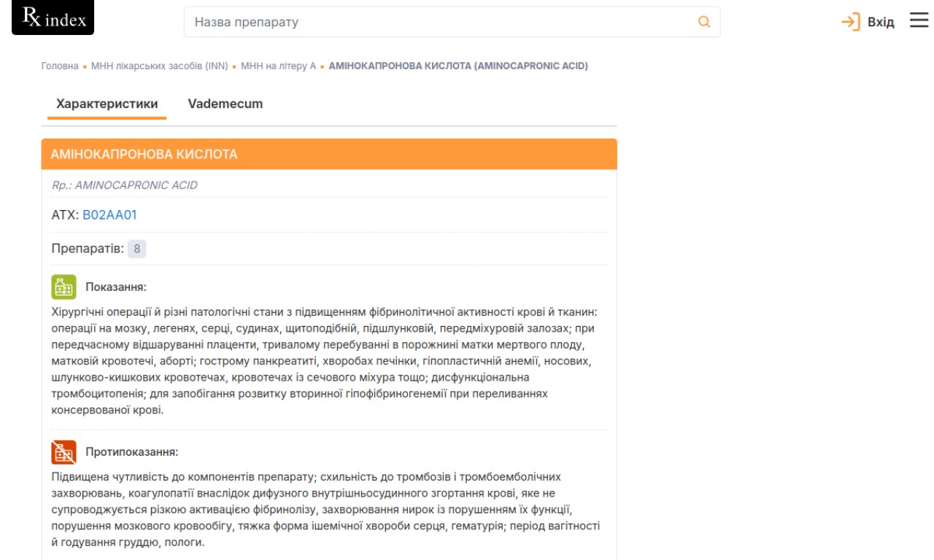Focus the Назва препарату search field

(x=438, y=22)
